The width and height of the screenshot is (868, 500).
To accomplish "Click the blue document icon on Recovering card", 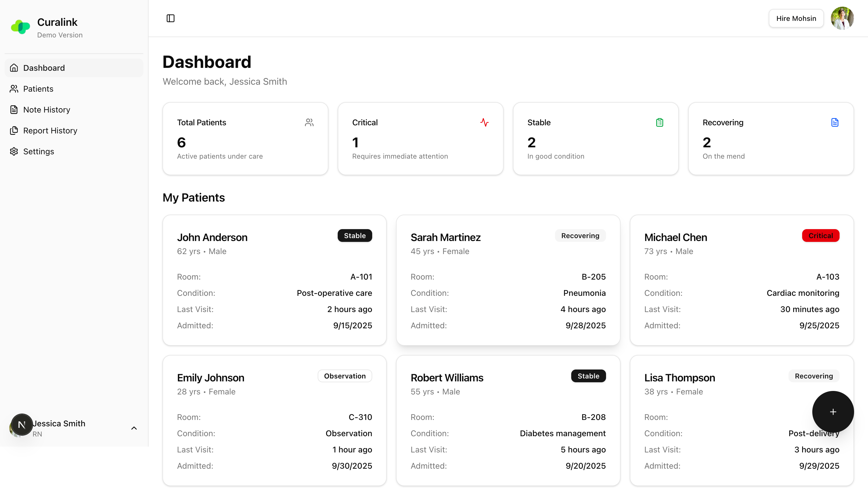I will coord(835,122).
